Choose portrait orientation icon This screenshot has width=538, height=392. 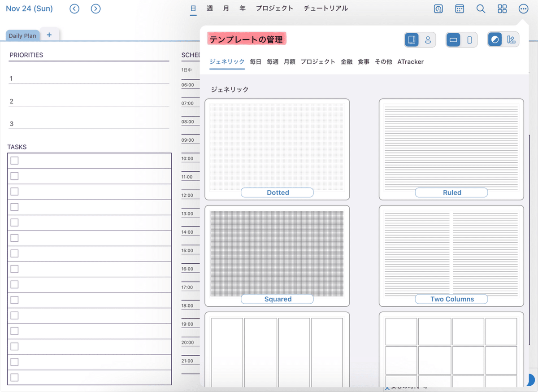tap(469, 40)
